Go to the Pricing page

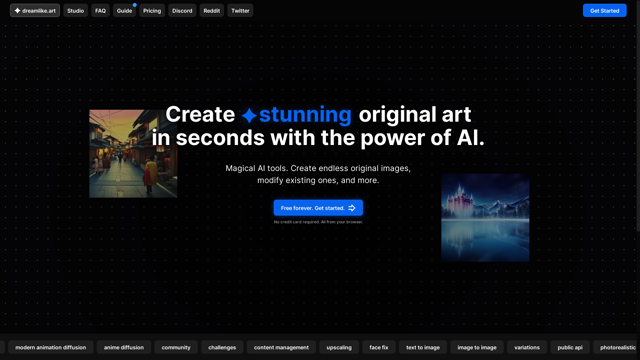[x=152, y=11]
